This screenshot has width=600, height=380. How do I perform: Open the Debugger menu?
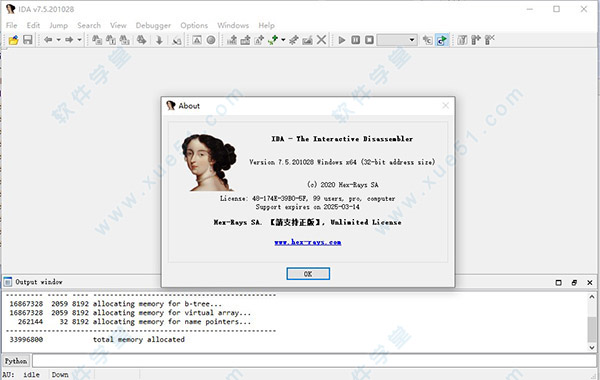coord(153,25)
